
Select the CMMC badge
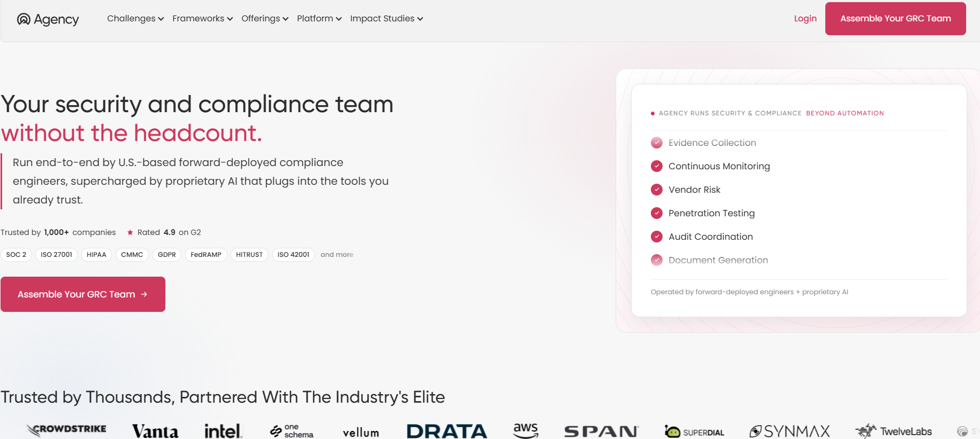pos(132,255)
